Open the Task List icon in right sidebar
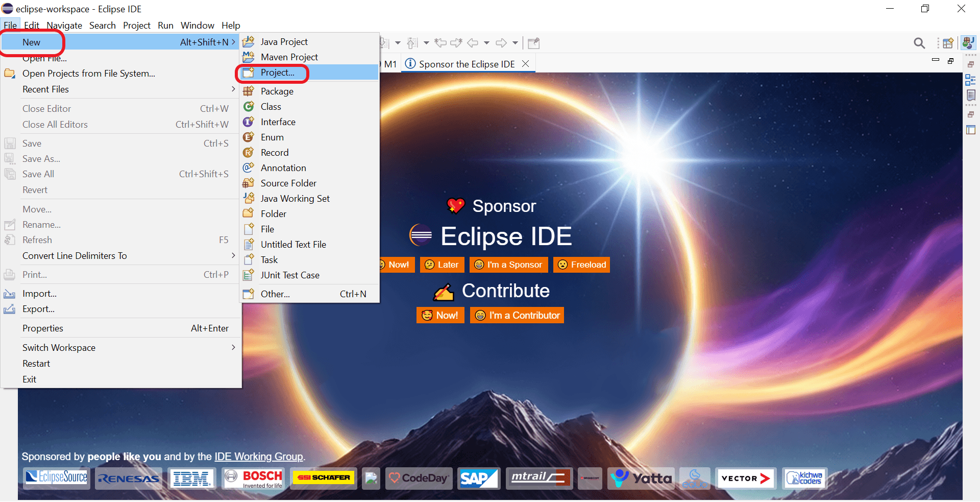Screen dimensions: 980x502 click(971, 95)
